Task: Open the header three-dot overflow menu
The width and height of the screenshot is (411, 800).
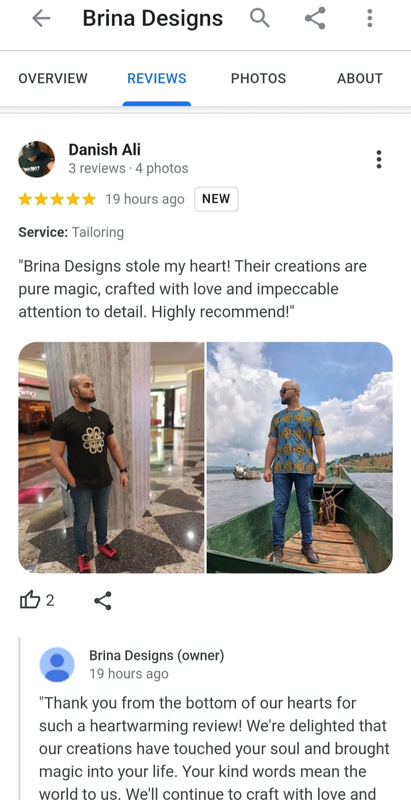Action: point(370,18)
